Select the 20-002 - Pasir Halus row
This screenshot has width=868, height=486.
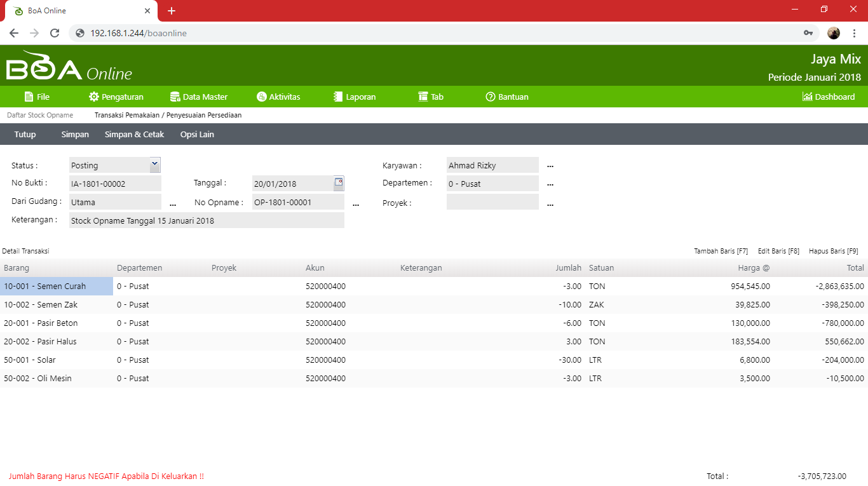click(40, 341)
